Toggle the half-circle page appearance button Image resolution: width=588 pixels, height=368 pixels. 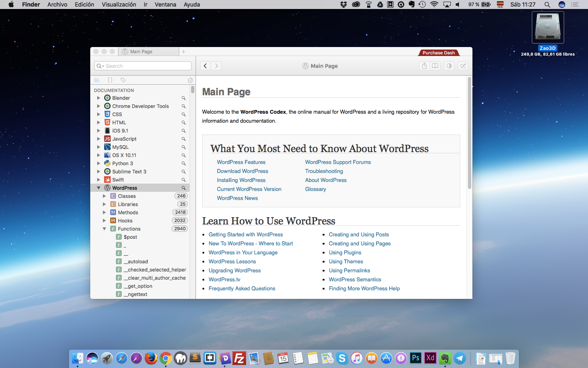coord(449,66)
